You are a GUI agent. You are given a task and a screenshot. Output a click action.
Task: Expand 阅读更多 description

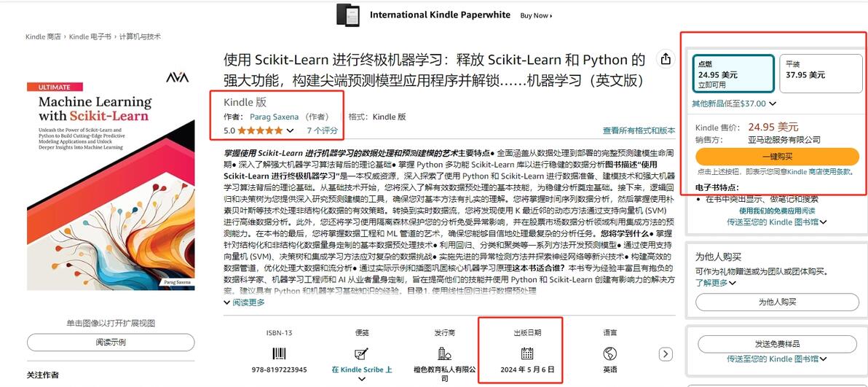coord(244,302)
